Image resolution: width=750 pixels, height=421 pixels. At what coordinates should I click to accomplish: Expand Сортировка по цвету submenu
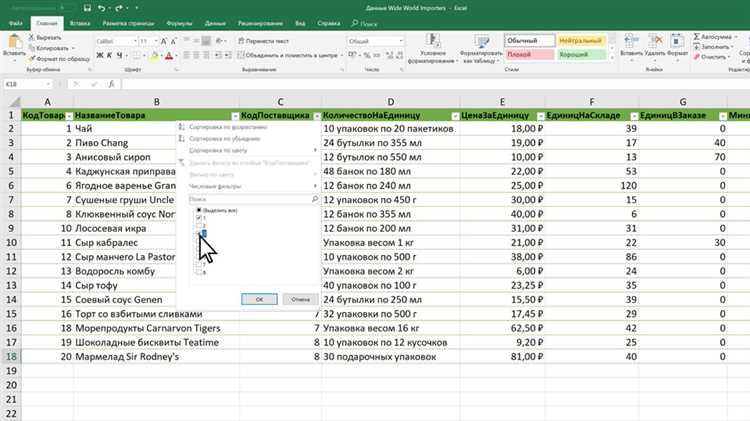click(x=247, y=150)
